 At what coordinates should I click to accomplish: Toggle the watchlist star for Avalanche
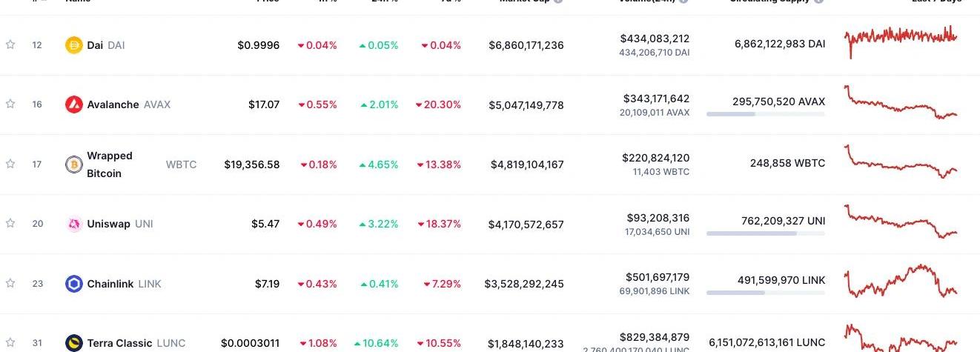pyautogui.click(x=10, y=104)
